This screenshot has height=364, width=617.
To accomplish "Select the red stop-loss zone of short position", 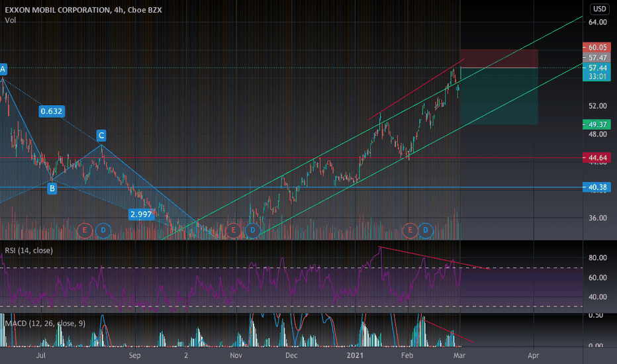I will pyautogui.click(x=499, y=59).
